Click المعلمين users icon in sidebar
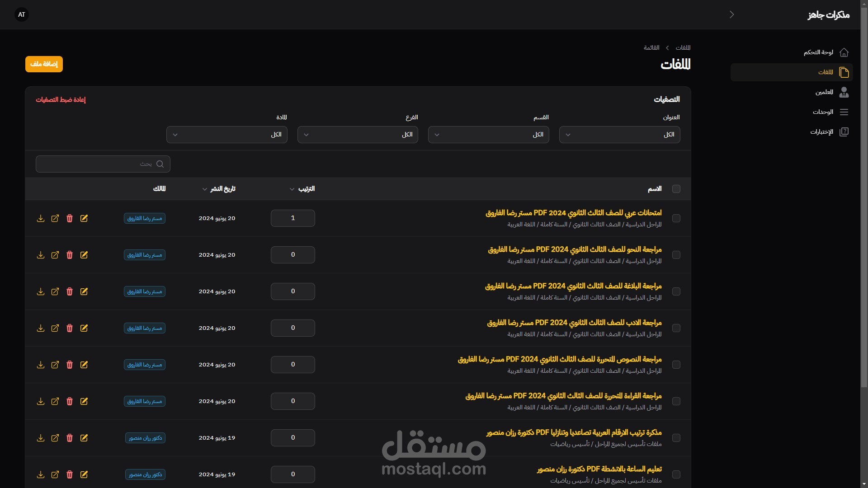868x488 pixels. click(844, 92)
